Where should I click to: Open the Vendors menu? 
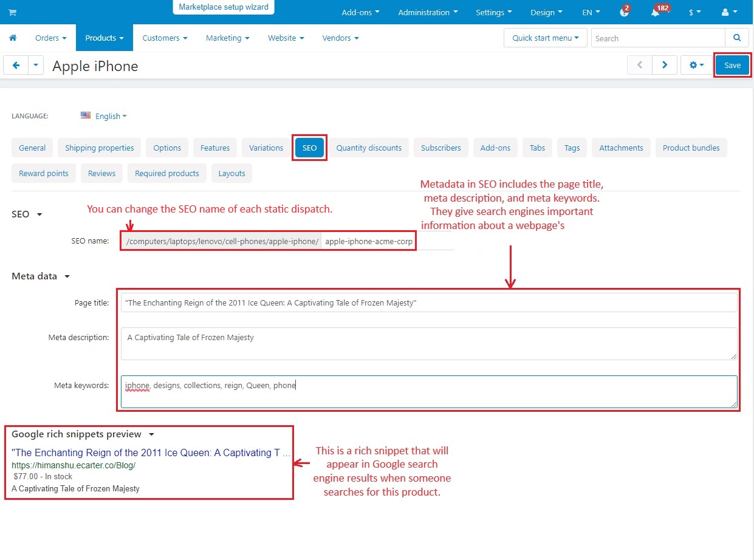point(340,38)
